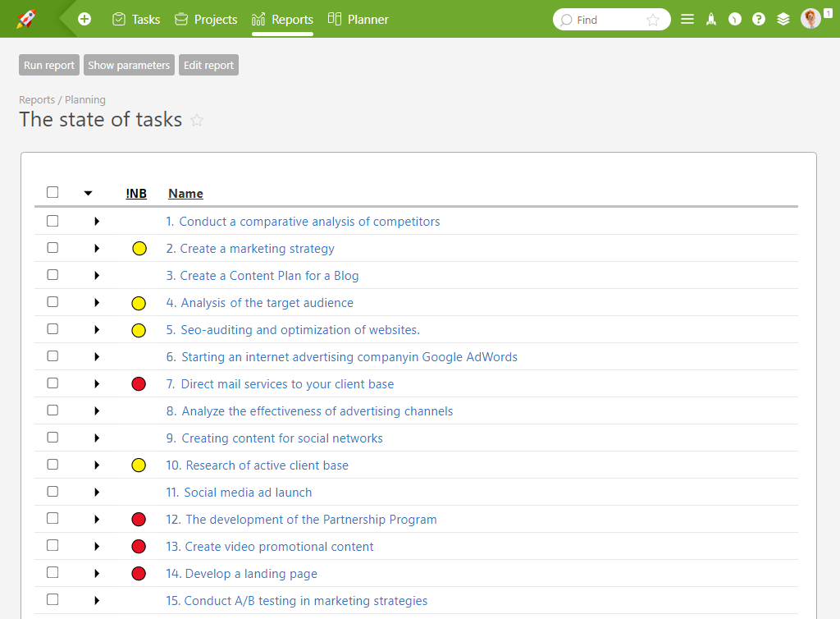The width and height of the screenshot is (840, 619).
Task: Expand row 15 Conduct A/B testing
Action: [x=97, y=601]
